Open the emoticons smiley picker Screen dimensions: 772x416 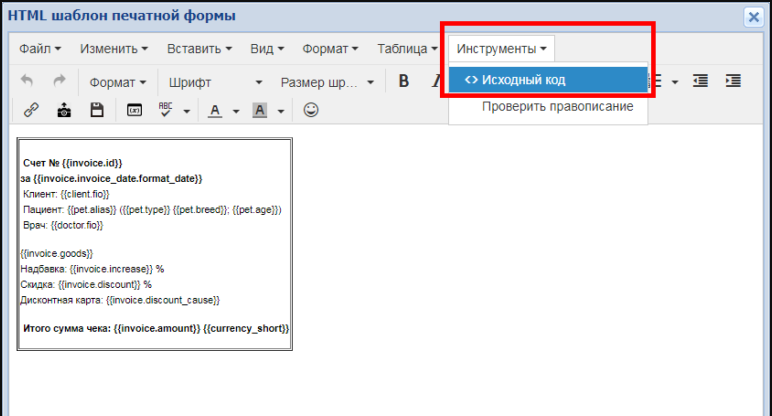[311, 110]
